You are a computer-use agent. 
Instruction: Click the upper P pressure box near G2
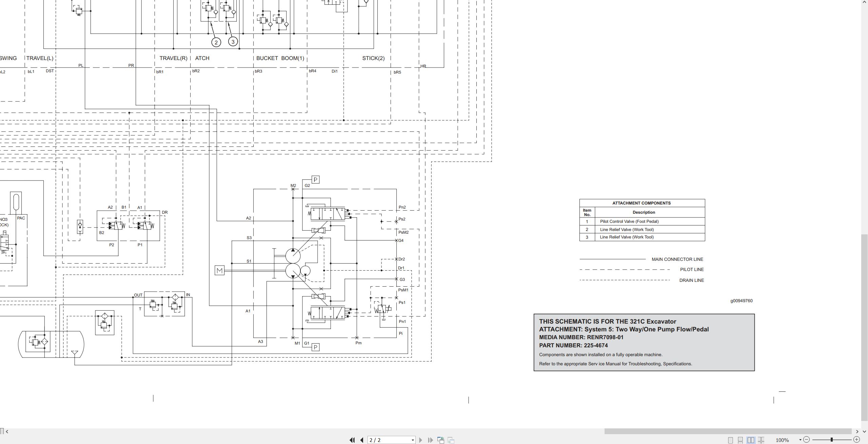click(x=315, y=180)
